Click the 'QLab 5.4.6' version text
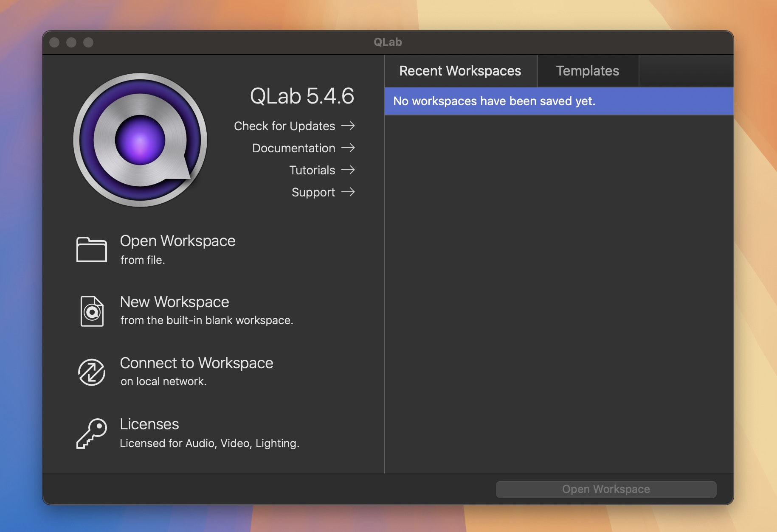This screenshot has width=777, height=532. 302,96
